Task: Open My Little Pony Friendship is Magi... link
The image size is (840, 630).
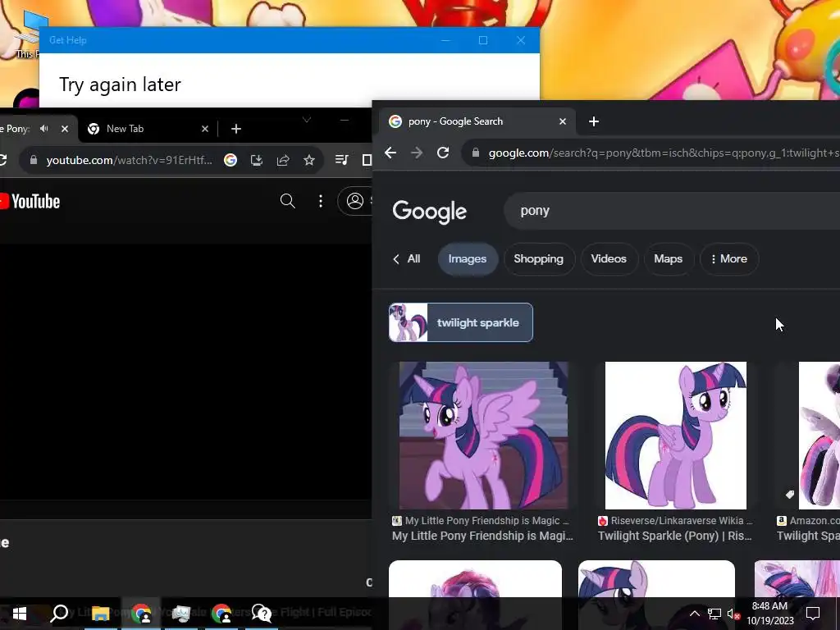Action: point(482,536)
